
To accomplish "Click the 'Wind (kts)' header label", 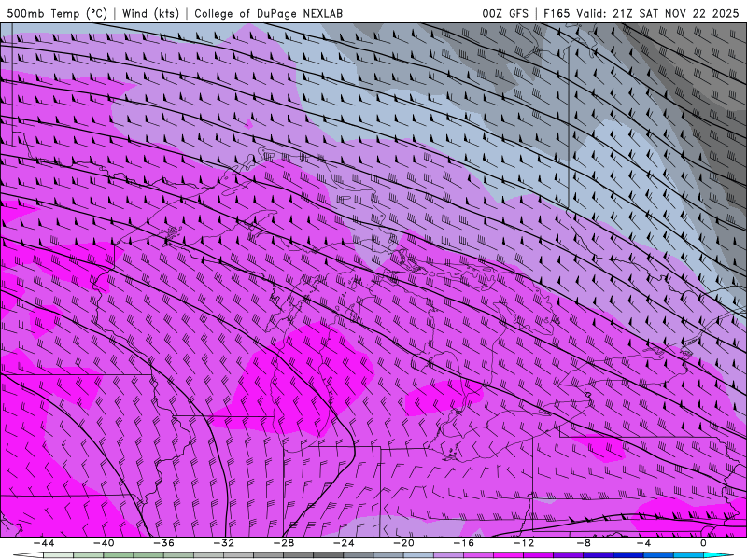I will click(x=150, y=13).
